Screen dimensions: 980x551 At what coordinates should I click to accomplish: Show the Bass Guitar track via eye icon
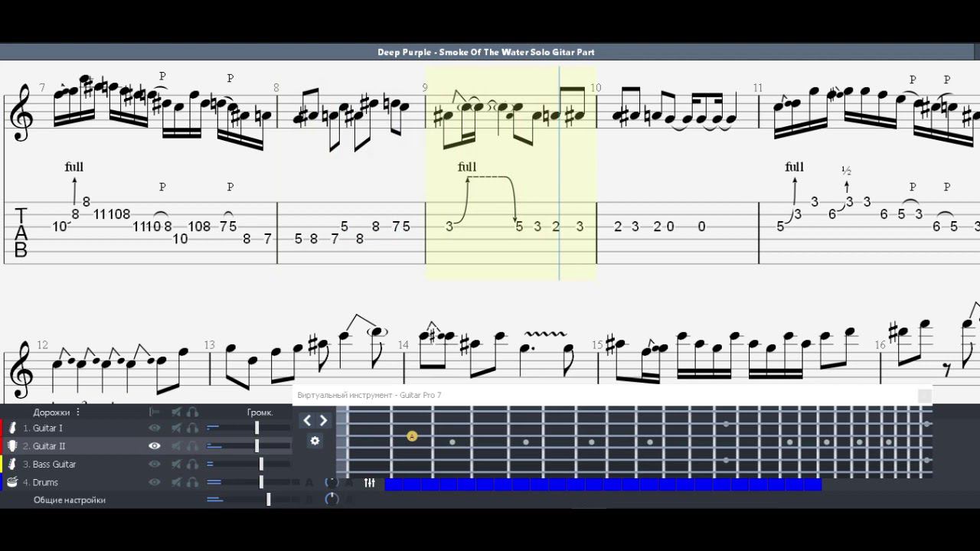coord(155,464)
